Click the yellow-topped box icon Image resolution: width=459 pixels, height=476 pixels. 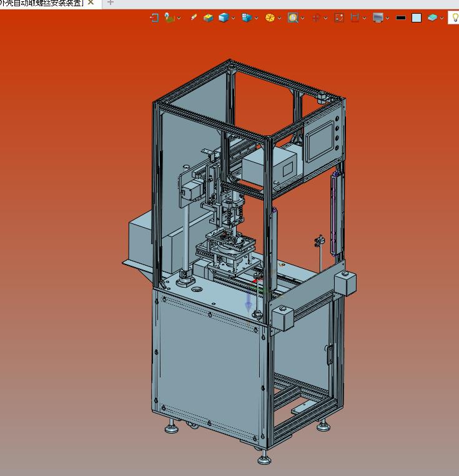pyautogui.click(x=208, y=17)
